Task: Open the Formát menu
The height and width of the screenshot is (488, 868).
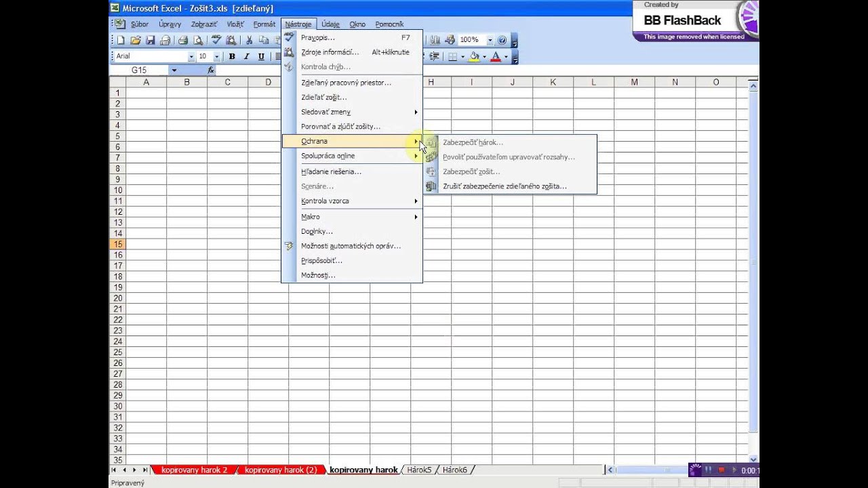Action: point(264,24)
